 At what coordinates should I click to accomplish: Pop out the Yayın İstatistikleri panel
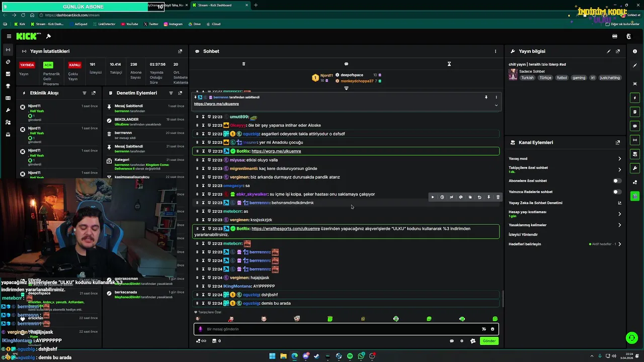pos(180,51)
